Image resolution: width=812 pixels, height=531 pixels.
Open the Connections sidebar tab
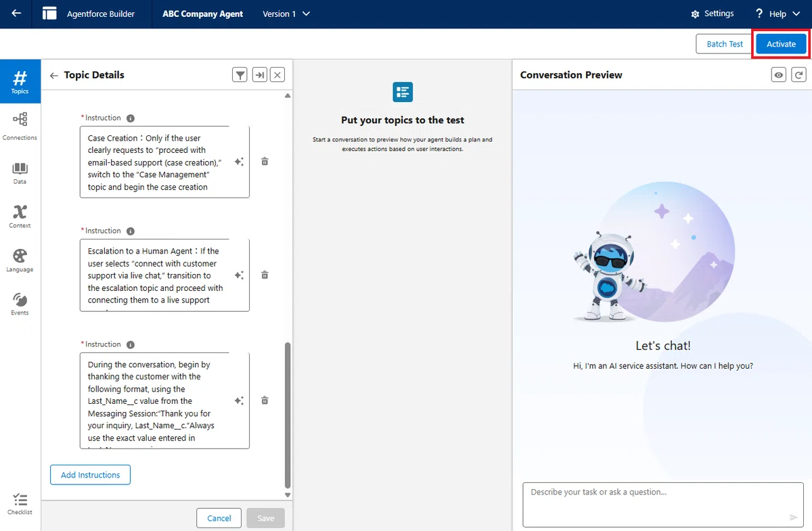pos(20,126)
